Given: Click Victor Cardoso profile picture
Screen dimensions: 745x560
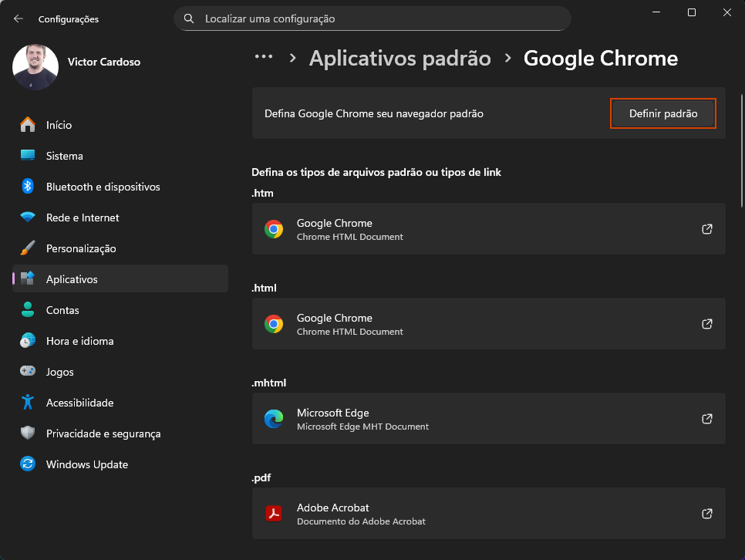Looking at the screenshot, I should pyautogui.click(x=35, y=67).
